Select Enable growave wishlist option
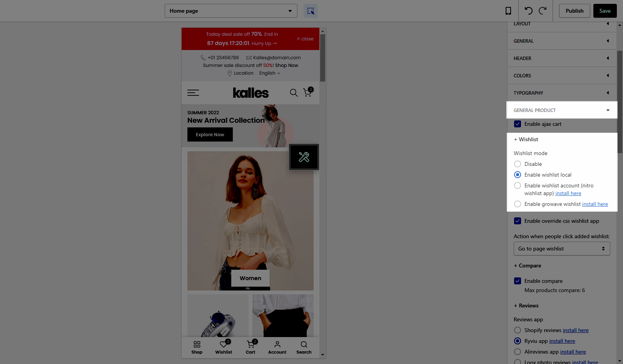623x364 pixels. click(x=518, y=204)
